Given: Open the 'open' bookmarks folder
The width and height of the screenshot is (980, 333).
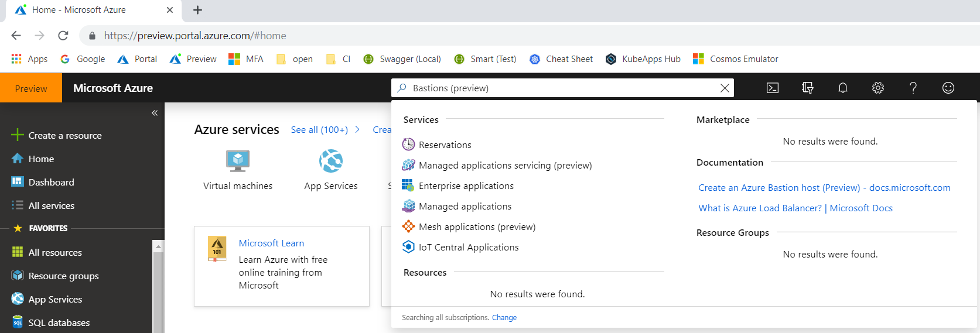Looking at the screenshot, I should (295, 59).
